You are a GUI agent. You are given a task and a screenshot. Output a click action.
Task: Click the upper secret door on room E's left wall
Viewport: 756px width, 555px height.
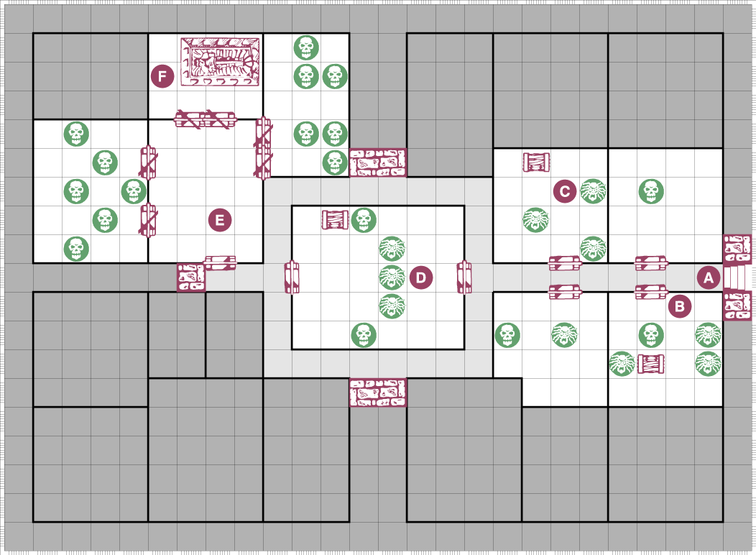click(x=148, y=162)
